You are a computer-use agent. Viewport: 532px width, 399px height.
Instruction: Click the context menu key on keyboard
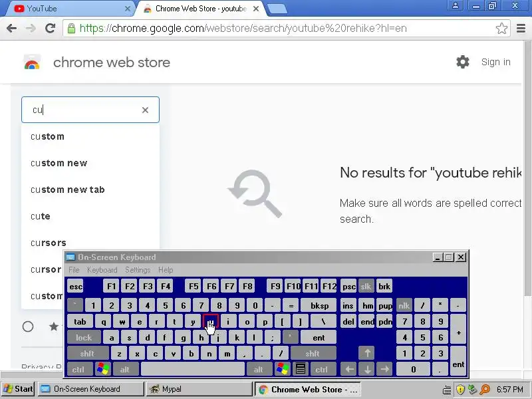click(301, 369)
